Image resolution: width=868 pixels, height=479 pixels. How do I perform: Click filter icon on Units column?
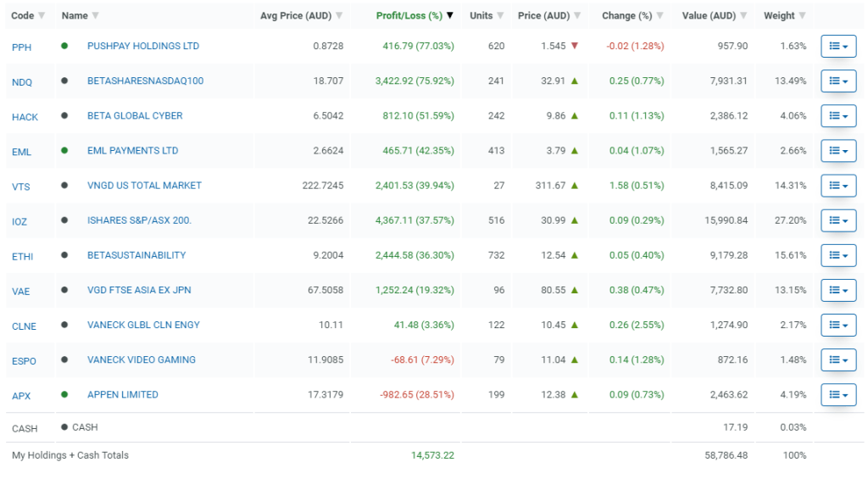click(x=500, y=16)
